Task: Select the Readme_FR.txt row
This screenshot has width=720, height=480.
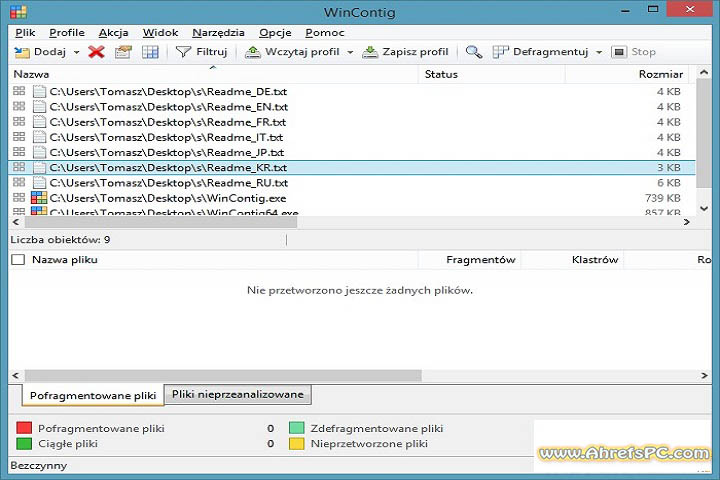Action: 352,122
